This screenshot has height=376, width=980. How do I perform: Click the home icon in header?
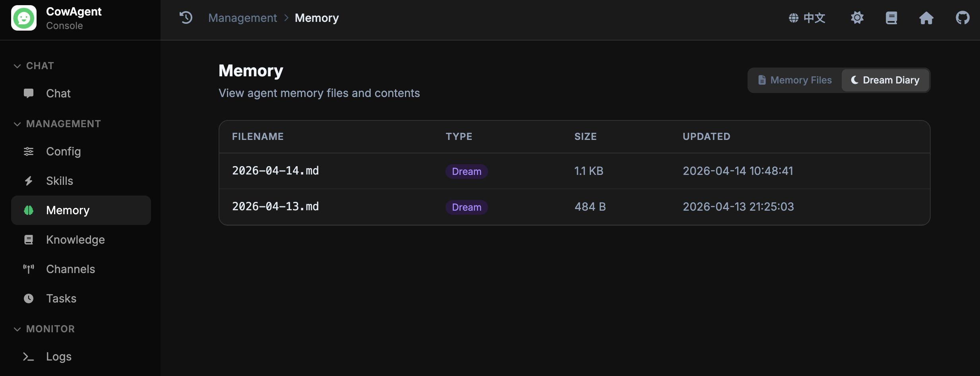pyautogui.click(x=926, y=18)
